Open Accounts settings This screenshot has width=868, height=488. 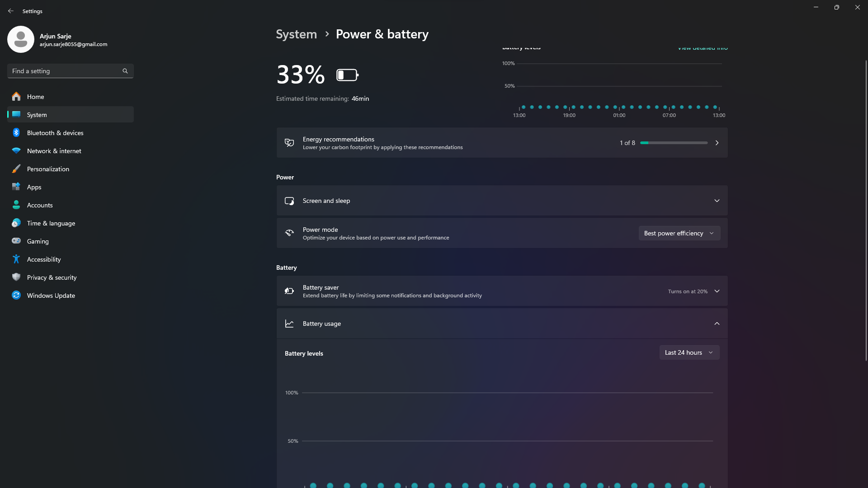[x=40, y=205]
